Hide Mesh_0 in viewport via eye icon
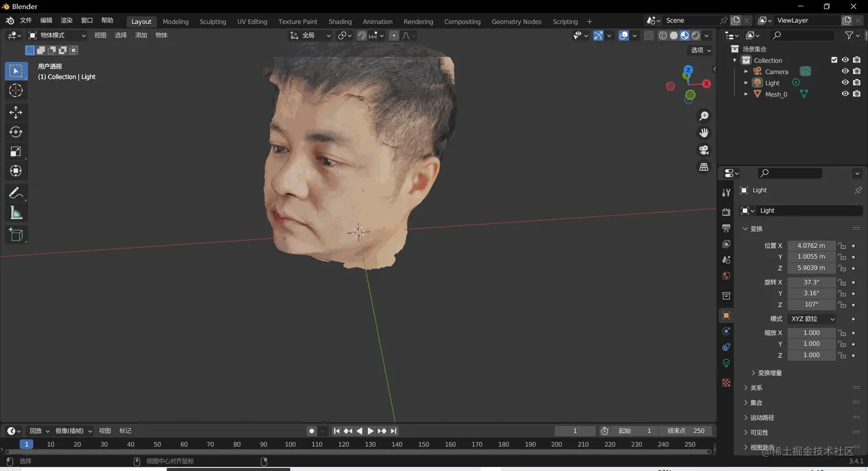The height and width of the screenshot is (471, 868). (x=845, y=94)
